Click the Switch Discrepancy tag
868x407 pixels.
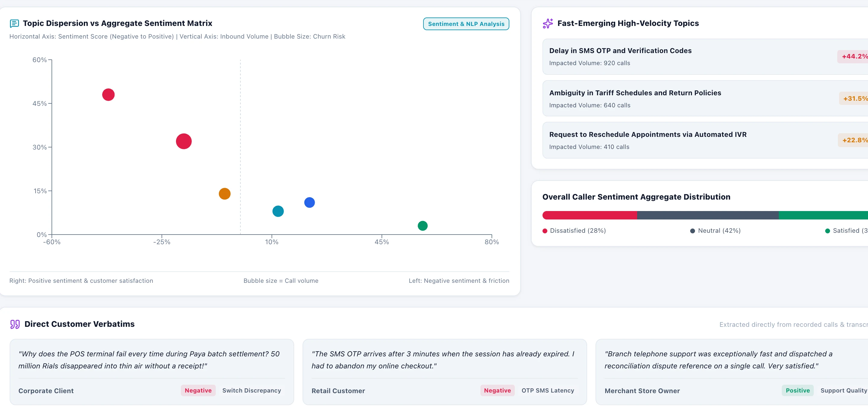(251, 390)
